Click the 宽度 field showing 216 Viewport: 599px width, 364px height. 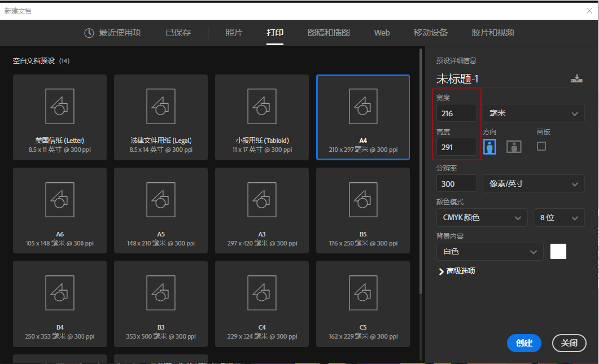457,113
